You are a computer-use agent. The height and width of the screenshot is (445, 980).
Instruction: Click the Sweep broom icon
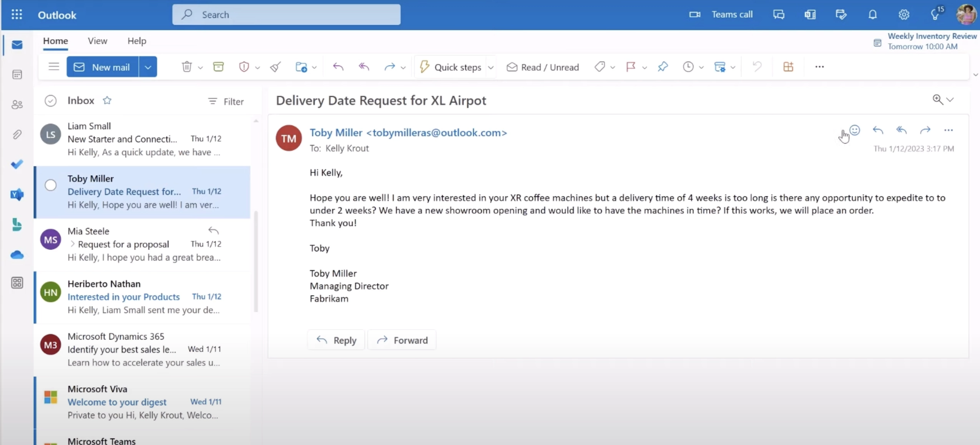[275, 67]
